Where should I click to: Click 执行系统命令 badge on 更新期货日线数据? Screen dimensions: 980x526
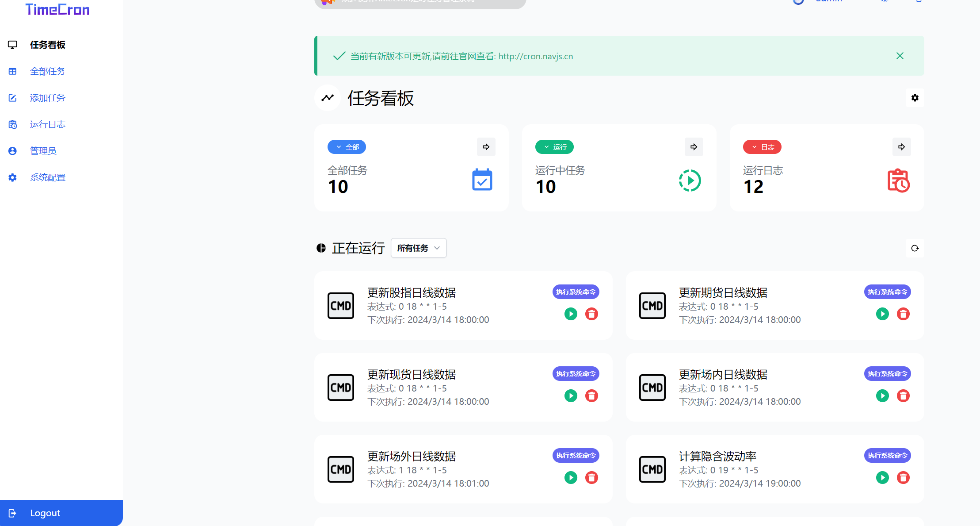(887, 292)
